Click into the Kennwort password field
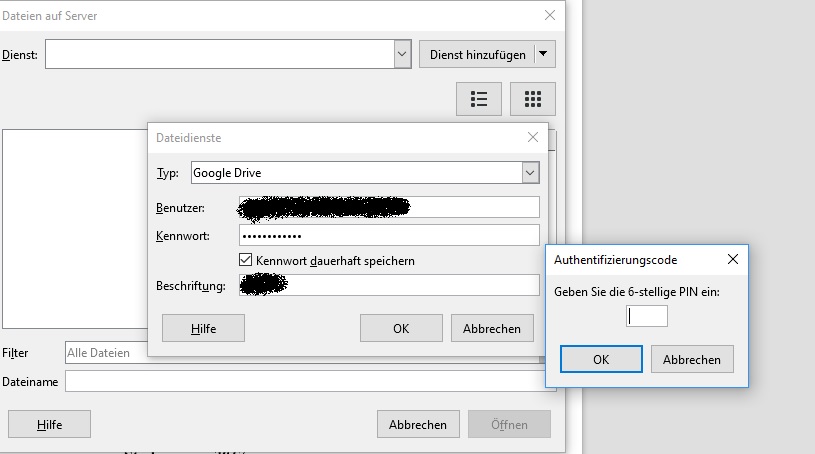815x454 pixels. 389,235
